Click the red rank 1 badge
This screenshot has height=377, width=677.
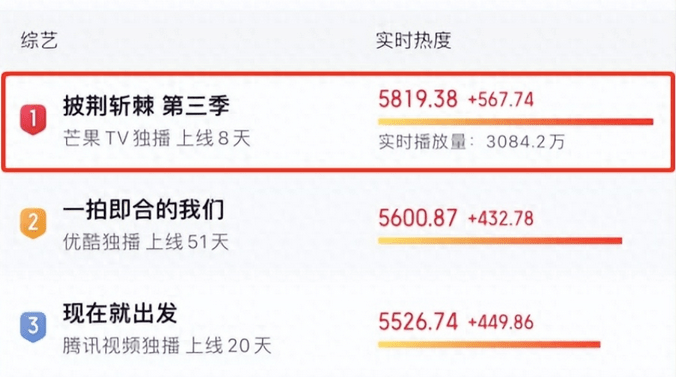(33, 119)
